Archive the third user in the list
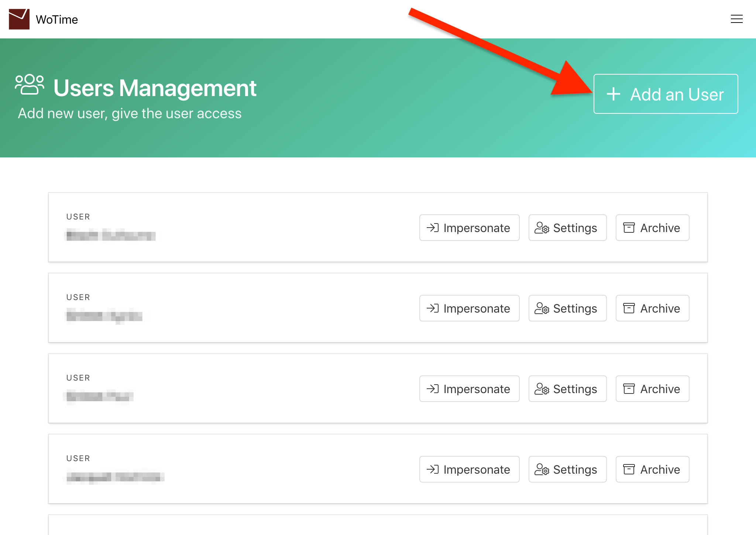Screen dimensions: 756x535 coord(652,389)
